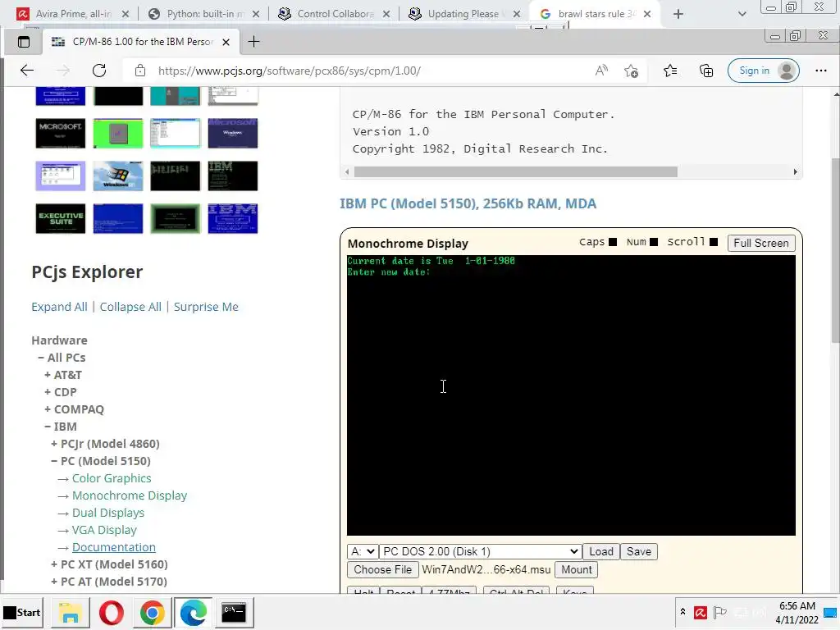Click the show desktop tray icon
The height and width of the screenshot is (630, 840).
pyautogui.click(x=830, y=612)
